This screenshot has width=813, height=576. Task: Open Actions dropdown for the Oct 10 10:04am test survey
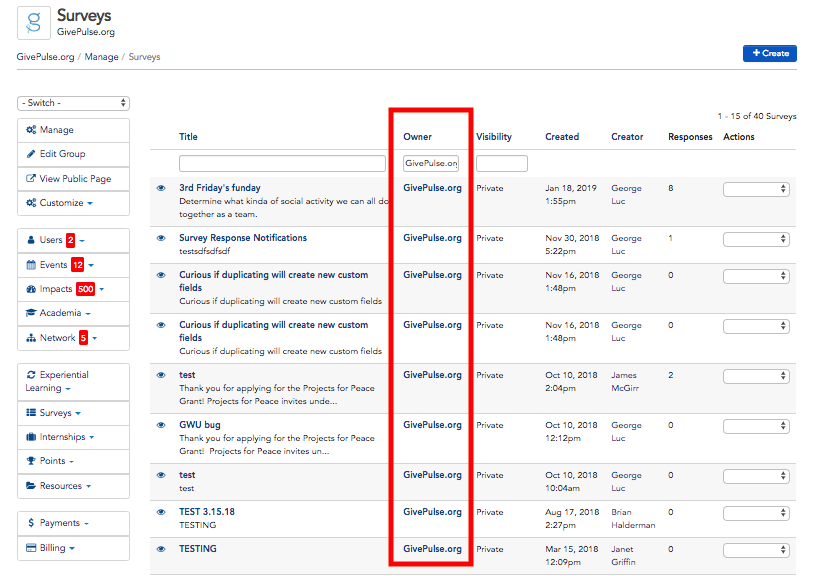pos(756,476)
